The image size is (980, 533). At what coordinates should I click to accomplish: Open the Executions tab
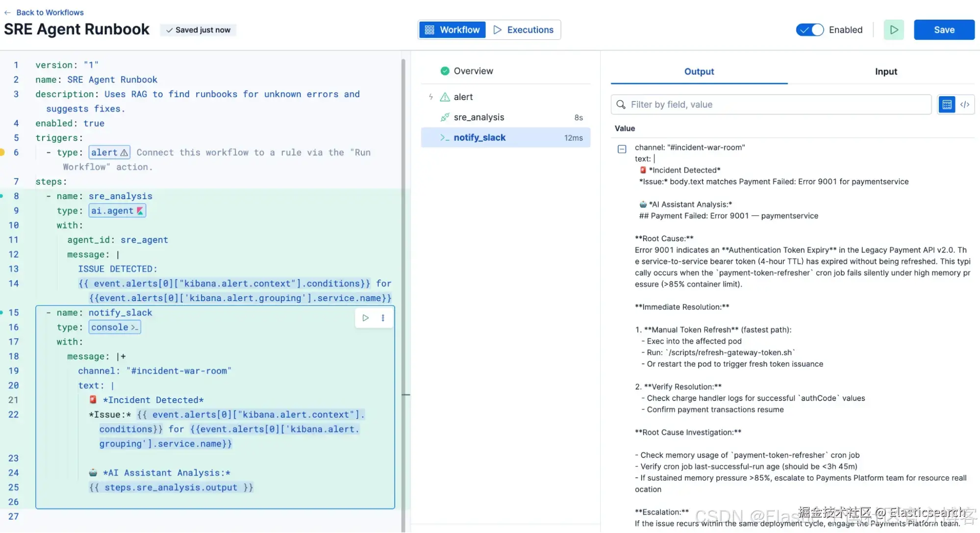[523, 30]
